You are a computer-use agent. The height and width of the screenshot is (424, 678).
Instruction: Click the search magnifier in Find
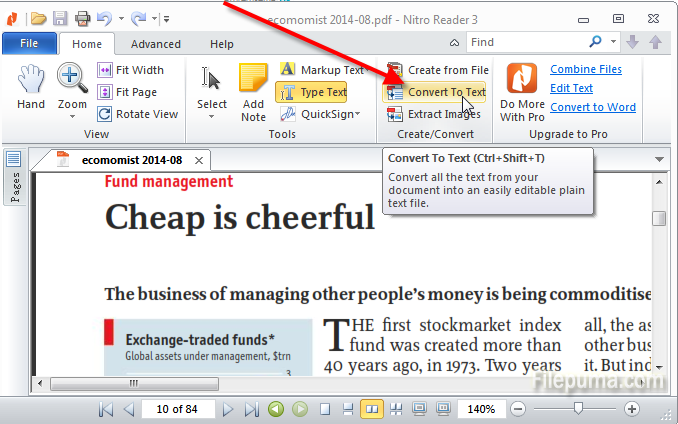point(595,42)
